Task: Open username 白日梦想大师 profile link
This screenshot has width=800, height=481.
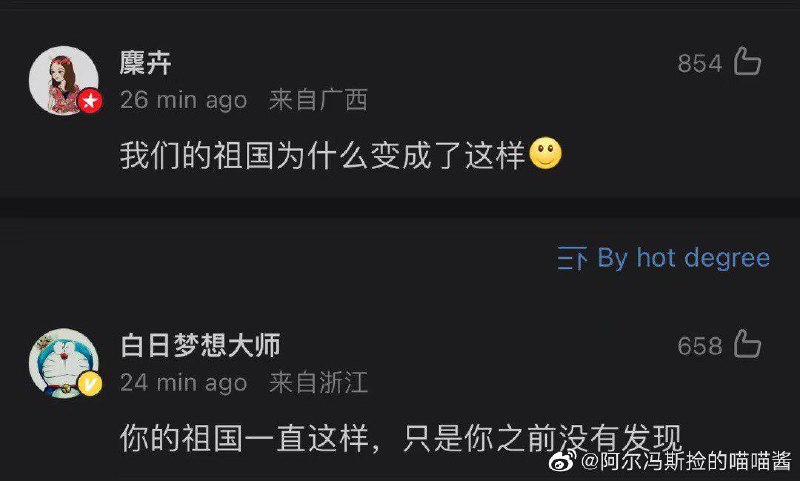Action: click(x=201, y=345)
